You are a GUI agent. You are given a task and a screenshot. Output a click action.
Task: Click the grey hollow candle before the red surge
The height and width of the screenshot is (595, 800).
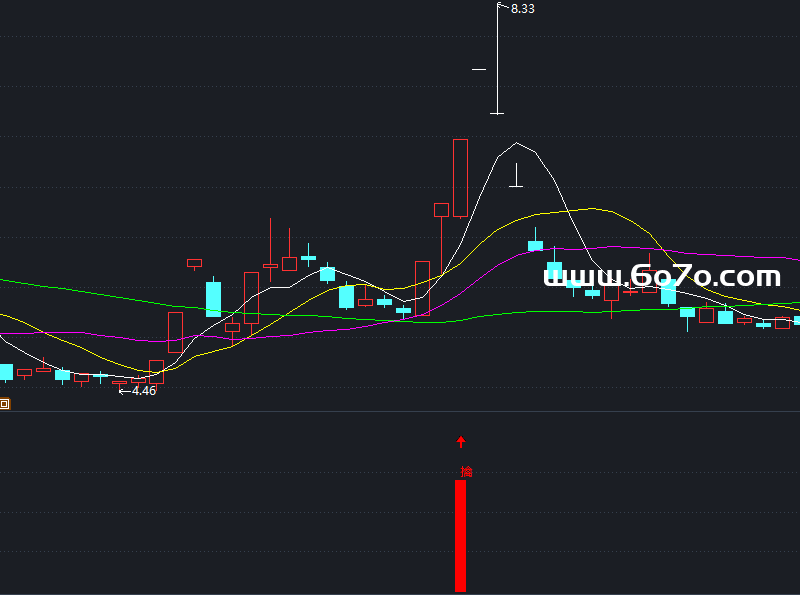click(x=422, y=280)
